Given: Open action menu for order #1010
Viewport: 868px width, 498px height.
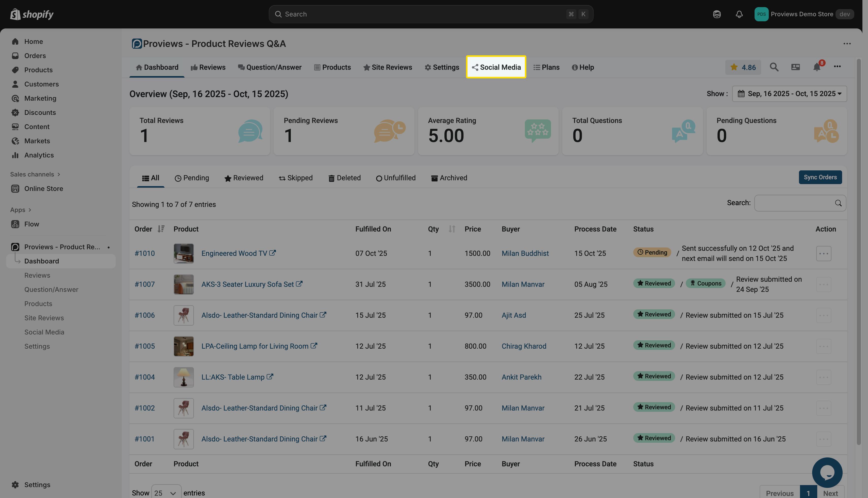Looking at the screenshot, I should (824, 254).
